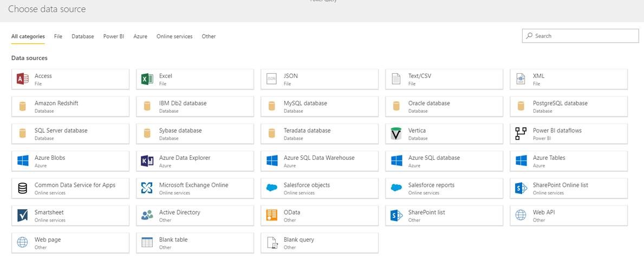Select the Microsoft Exchange Online label
This screenshot has height=272, width=644.
[193, 185]
